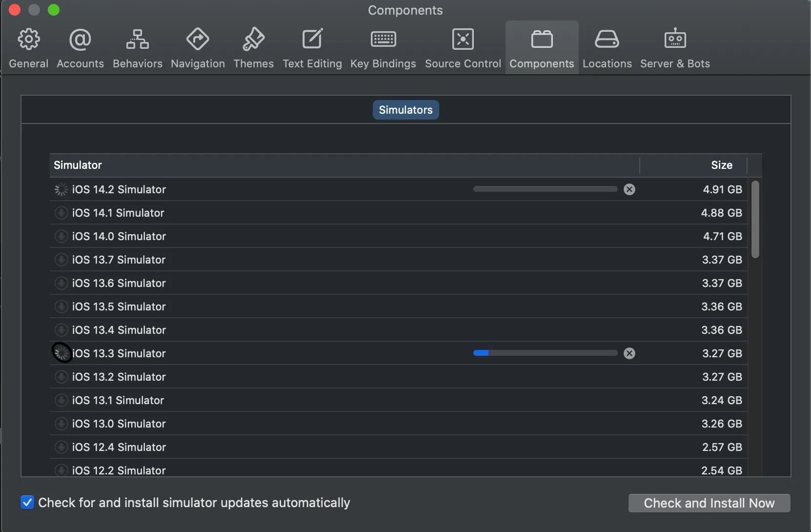Click the spinner beside iOS 14.2 Simulator
Viewport: 811px width, 532px height.
(61, 189)
